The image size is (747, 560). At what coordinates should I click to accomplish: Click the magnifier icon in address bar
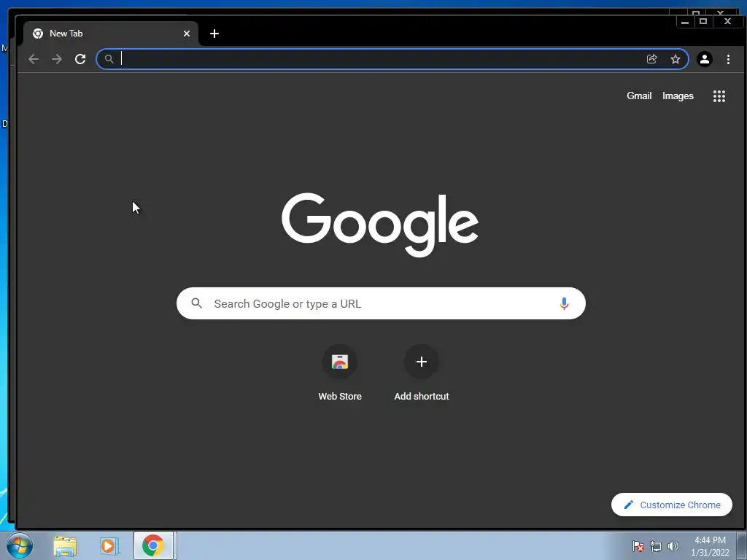coord(109,59)
